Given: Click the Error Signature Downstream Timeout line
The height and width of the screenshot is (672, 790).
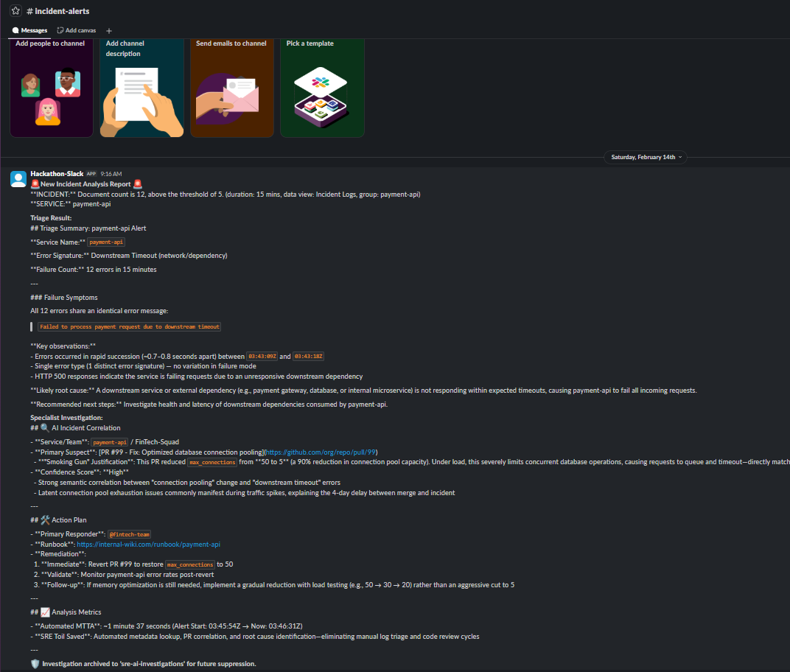Looking at the screenshot, I should click(x=128, y=256).
